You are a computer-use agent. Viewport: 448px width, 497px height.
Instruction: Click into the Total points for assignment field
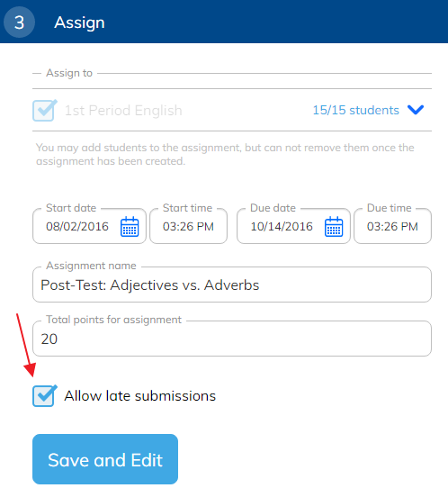pyautogui.click(x=232, y=339)
